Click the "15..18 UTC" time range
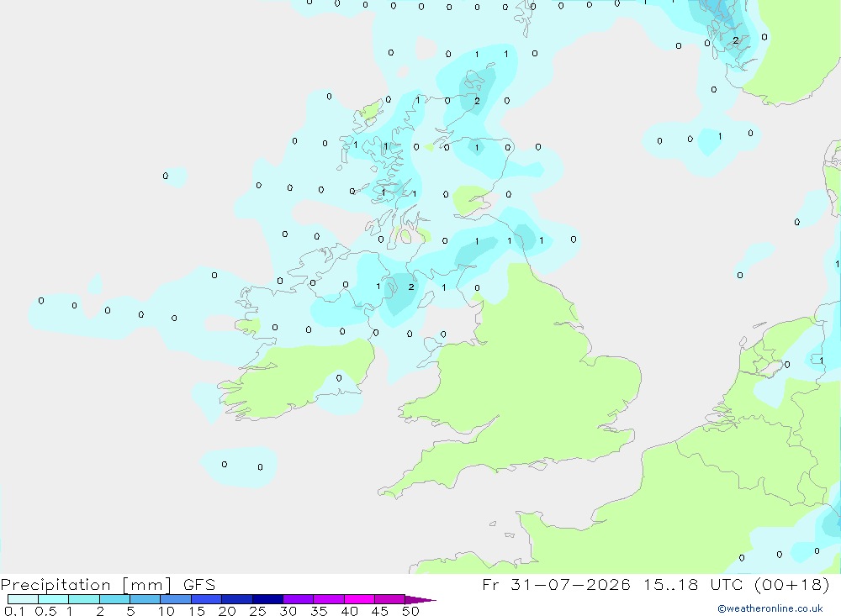Viewport: 841px width, 616px height. (694, 584)
